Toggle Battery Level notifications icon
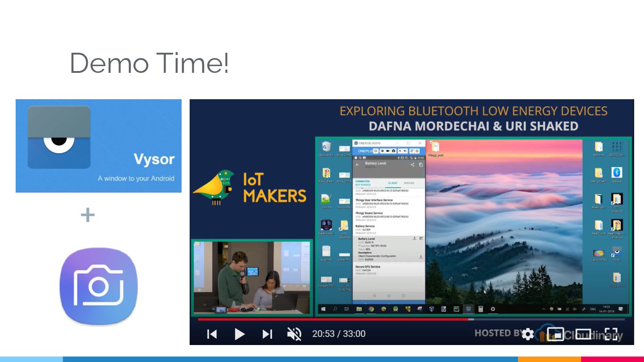 click(421, 238)
